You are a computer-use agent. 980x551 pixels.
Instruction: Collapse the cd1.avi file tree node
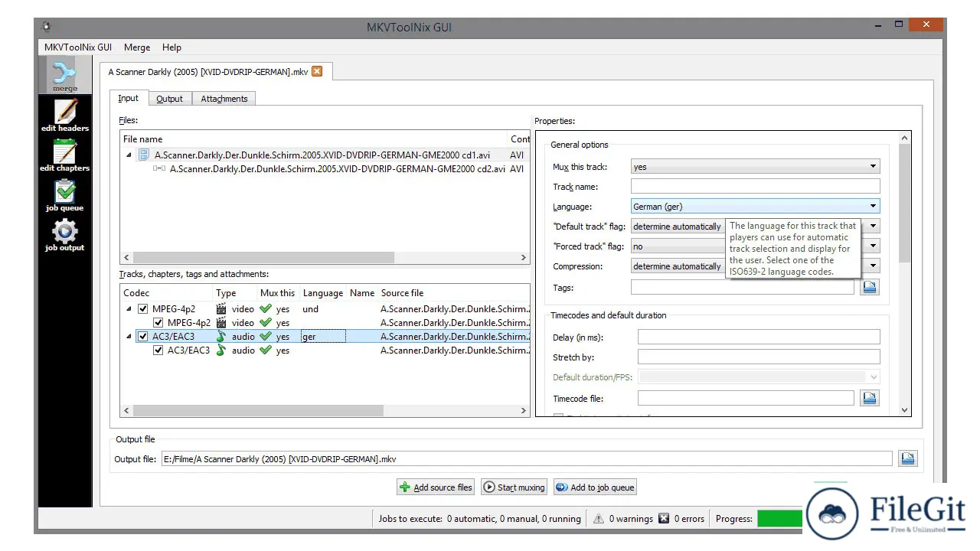click(129, 155)
